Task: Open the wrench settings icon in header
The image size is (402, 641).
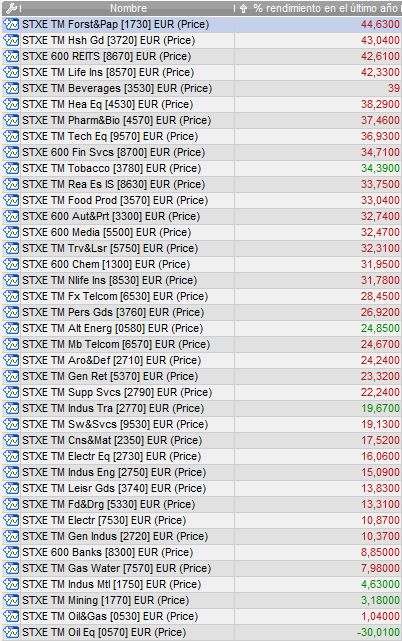Action: click(11, 8)
